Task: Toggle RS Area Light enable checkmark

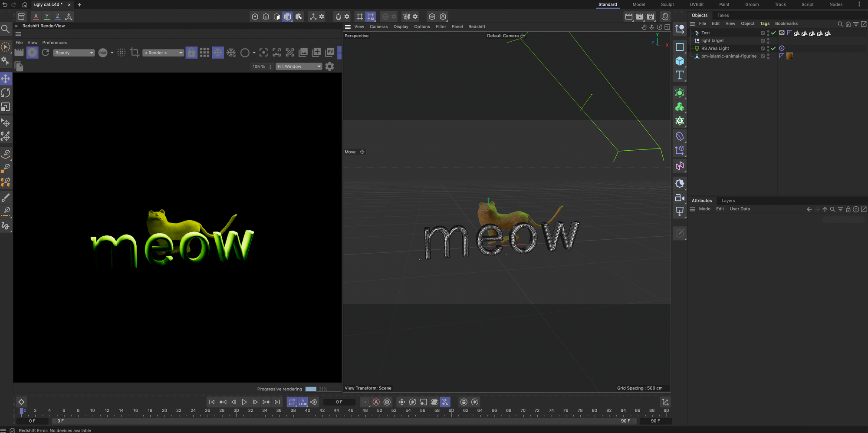Action: [773, 49]
